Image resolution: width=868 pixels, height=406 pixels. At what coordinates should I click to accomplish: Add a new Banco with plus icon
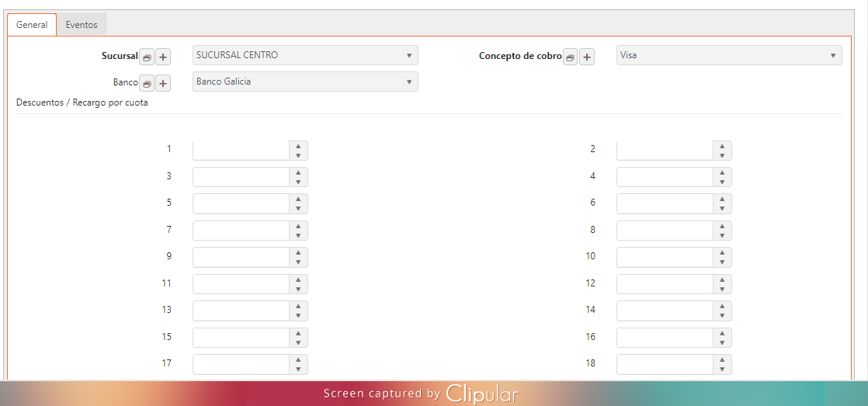tap(163, 84)
